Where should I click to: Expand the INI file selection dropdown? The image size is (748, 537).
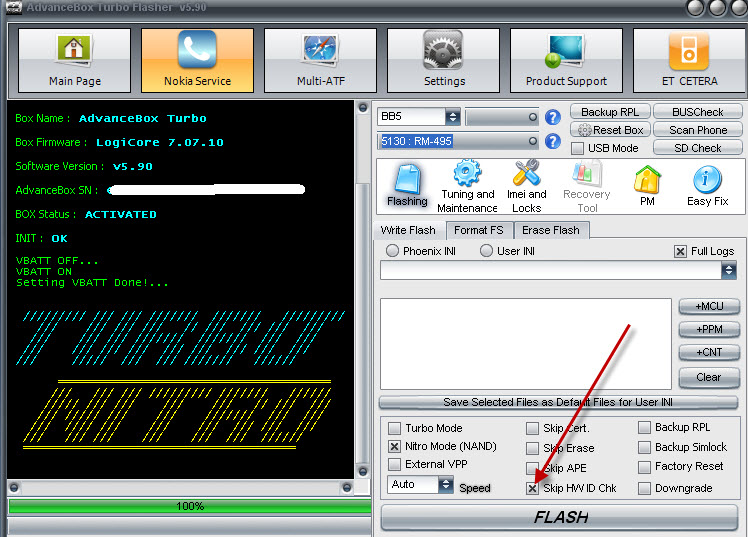tap(728, 270)
